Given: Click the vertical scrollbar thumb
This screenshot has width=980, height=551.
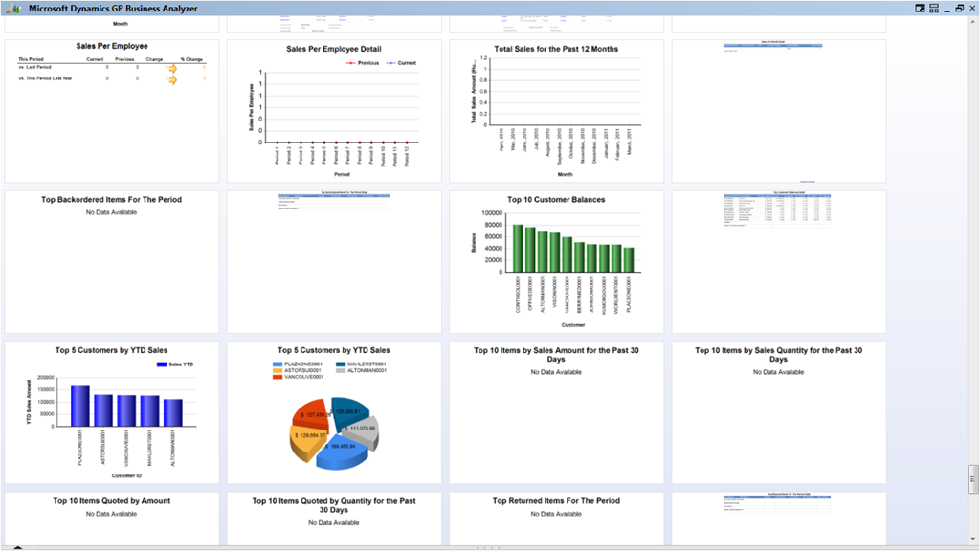Looking at the screenshot, I should click(973, 478).
